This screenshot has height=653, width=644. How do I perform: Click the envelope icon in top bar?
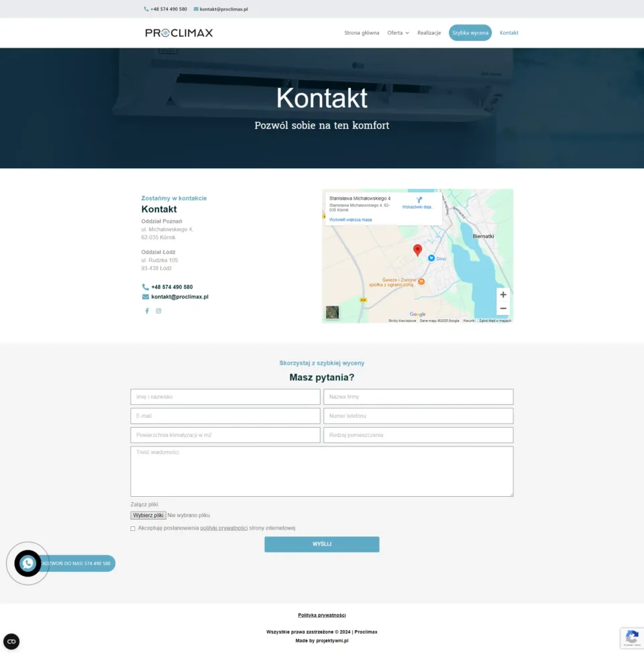(196, 9)
